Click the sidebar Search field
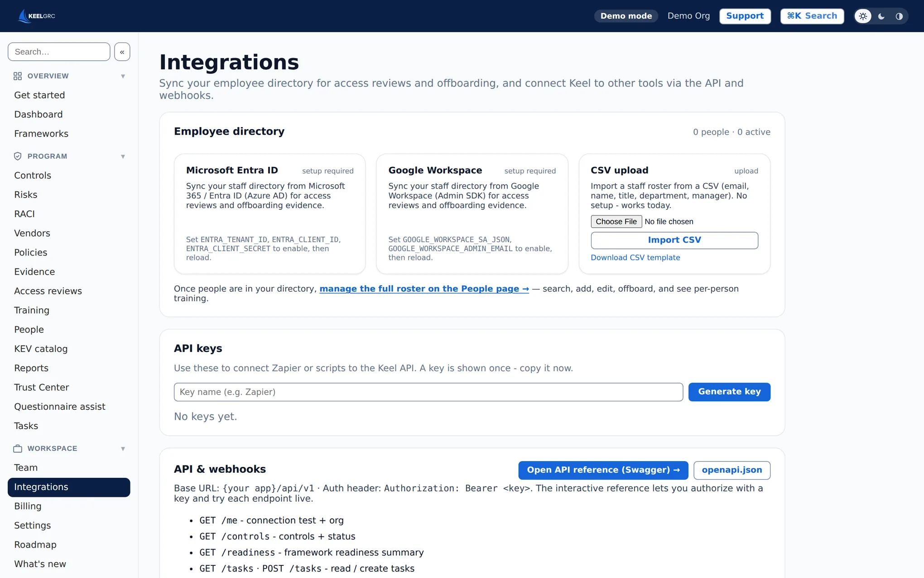924x578 pixels. click(x=59, y=52)
